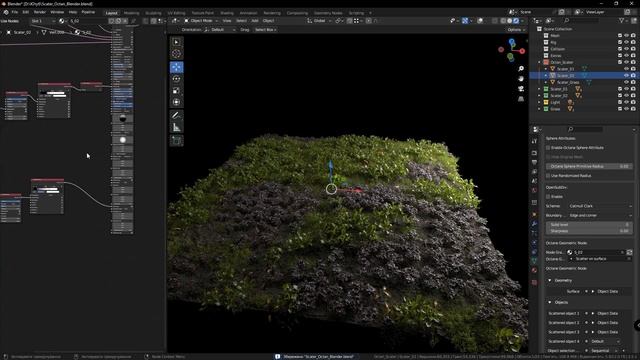Click the Options button in viewport header
Viewport: 640px width, 360px height.
[516, 30]
